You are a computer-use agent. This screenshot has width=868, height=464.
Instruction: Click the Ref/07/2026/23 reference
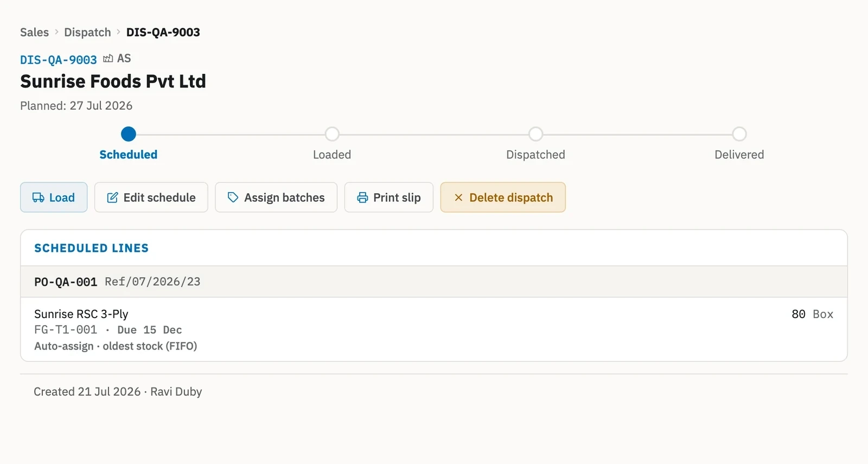152,282
